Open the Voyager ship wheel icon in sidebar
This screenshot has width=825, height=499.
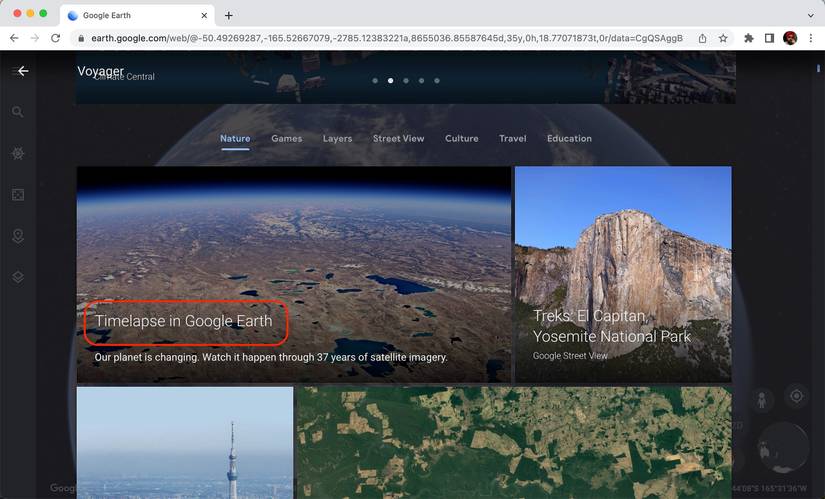(18, 153)
